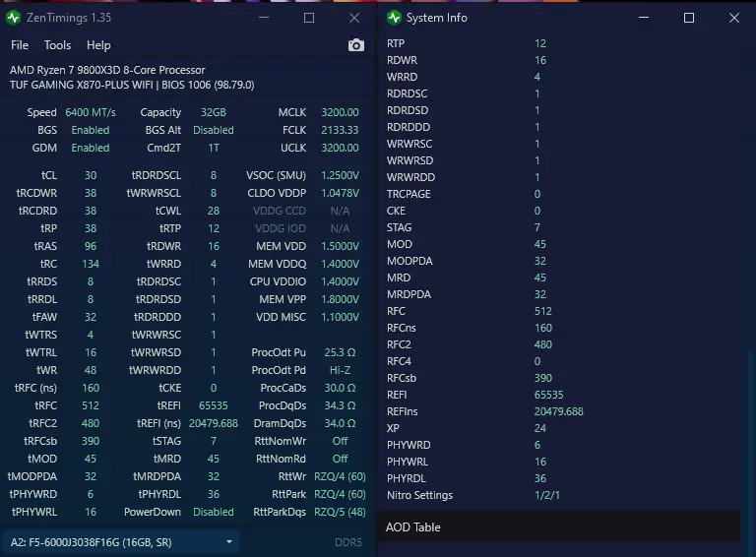756x557 pixels.
Task: Click the tREFI (ns) value 20479.688
Action: (213, 423)
